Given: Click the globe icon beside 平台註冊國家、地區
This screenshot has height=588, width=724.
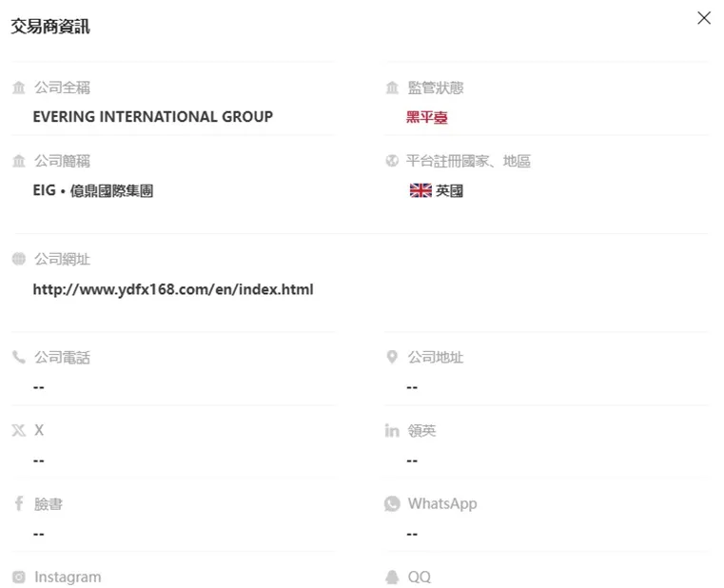Looking at the screenshot, I should (392, 161).
